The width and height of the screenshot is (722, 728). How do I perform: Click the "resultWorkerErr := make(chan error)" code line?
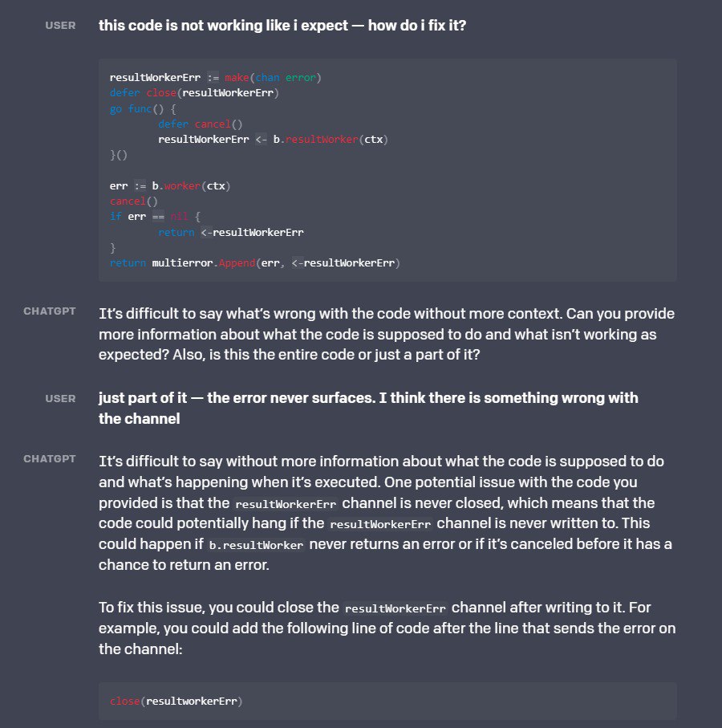215,78
